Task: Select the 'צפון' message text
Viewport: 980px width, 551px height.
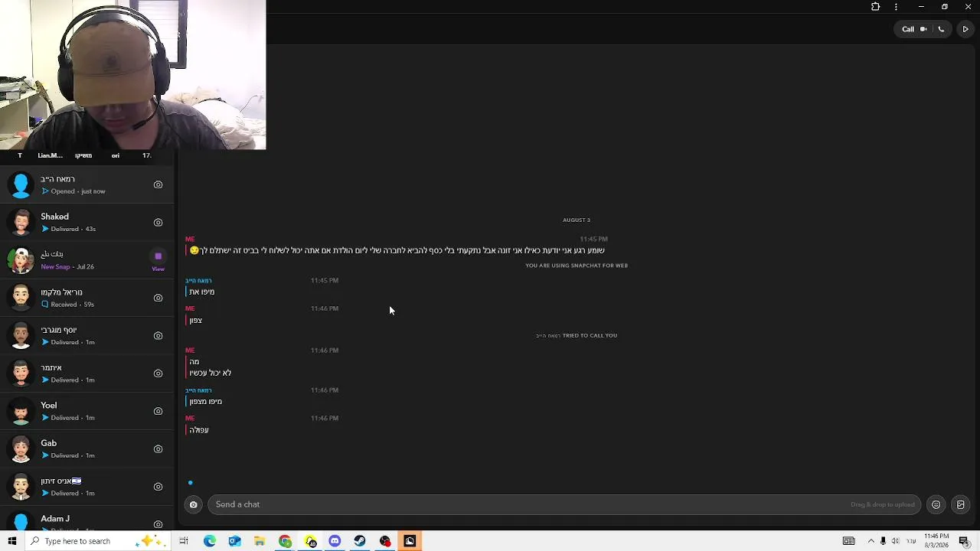Action: pos(196,321)
